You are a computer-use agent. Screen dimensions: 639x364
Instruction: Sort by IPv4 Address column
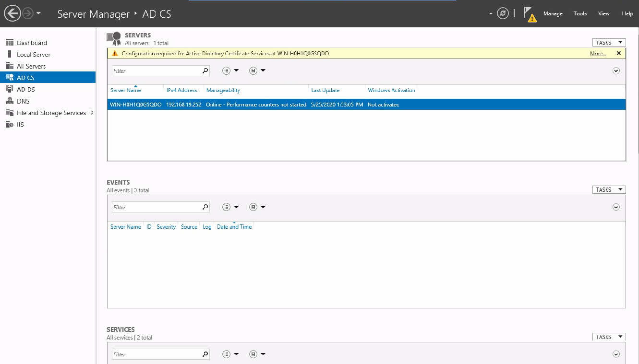tap(182, 90)
